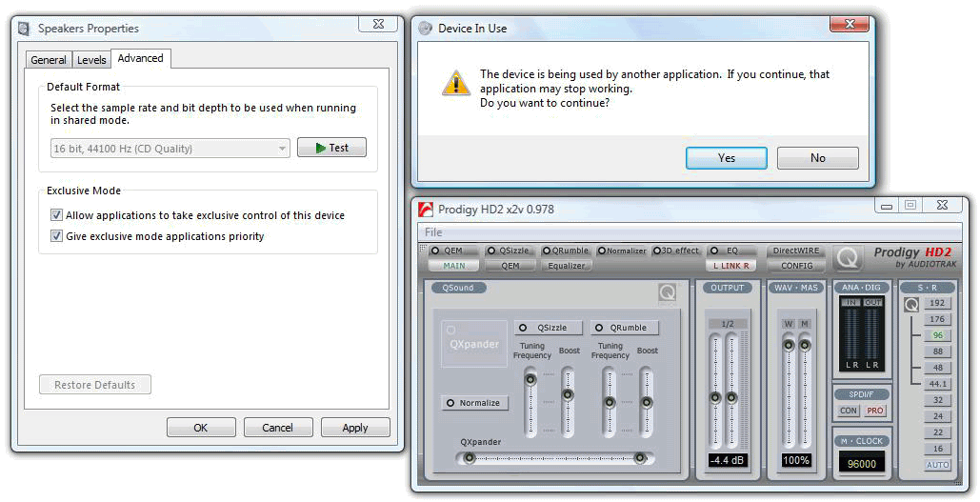The width and height of the screenshot is (980, 502).
Task: Toggle the Normalize button in QSound panel
Action: tap(474, 403)
